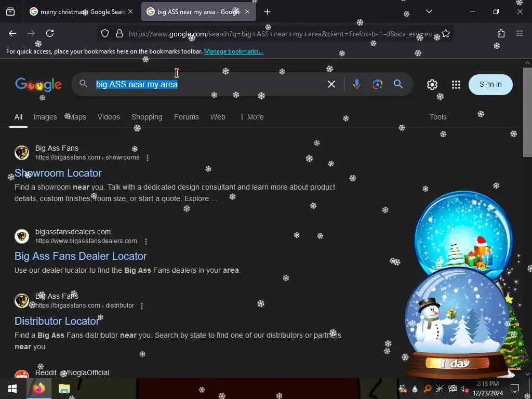Image resolution: width=532 pixels, height=399 pixels.
Task: Click the bigassfansdealers.com favicon
Action: pos(22,236)
